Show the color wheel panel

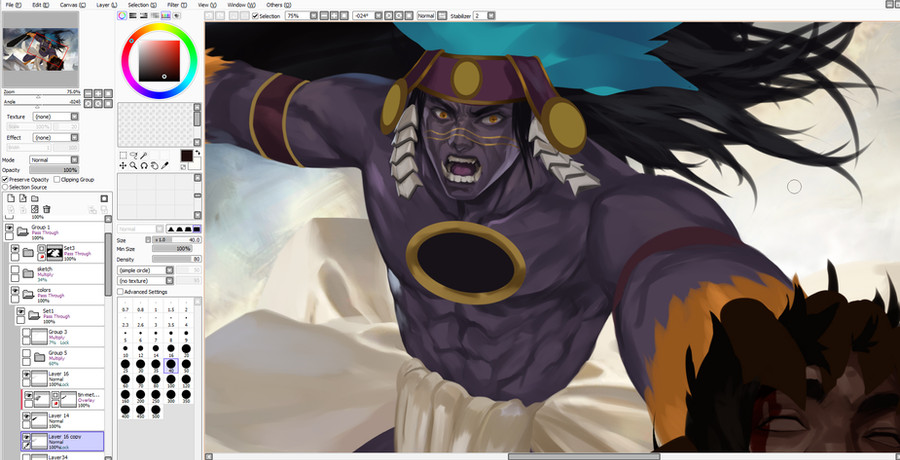122,16
